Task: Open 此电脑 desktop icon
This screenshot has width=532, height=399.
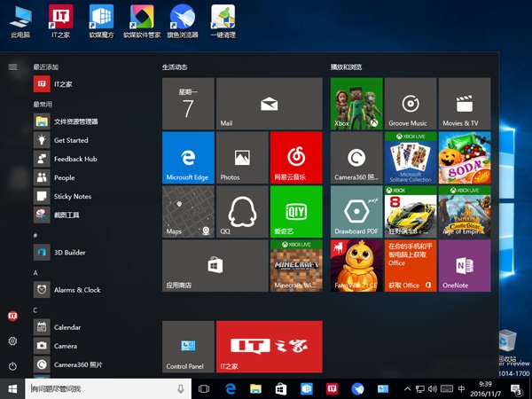Action: (20, 21)
